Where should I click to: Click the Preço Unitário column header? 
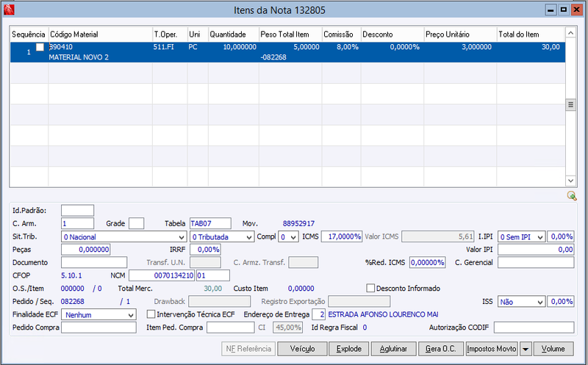[x=459, y=35]
